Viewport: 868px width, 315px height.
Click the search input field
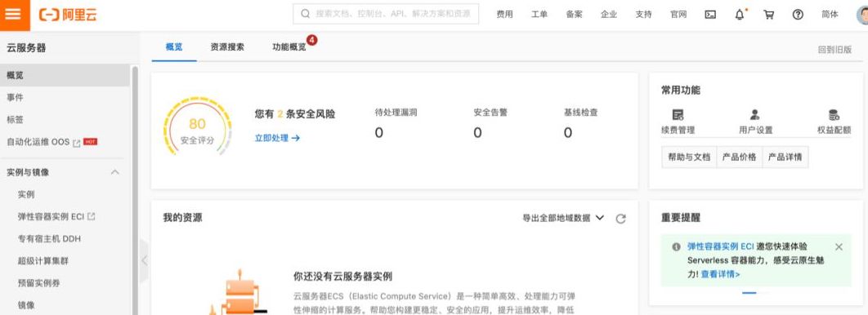386,14
